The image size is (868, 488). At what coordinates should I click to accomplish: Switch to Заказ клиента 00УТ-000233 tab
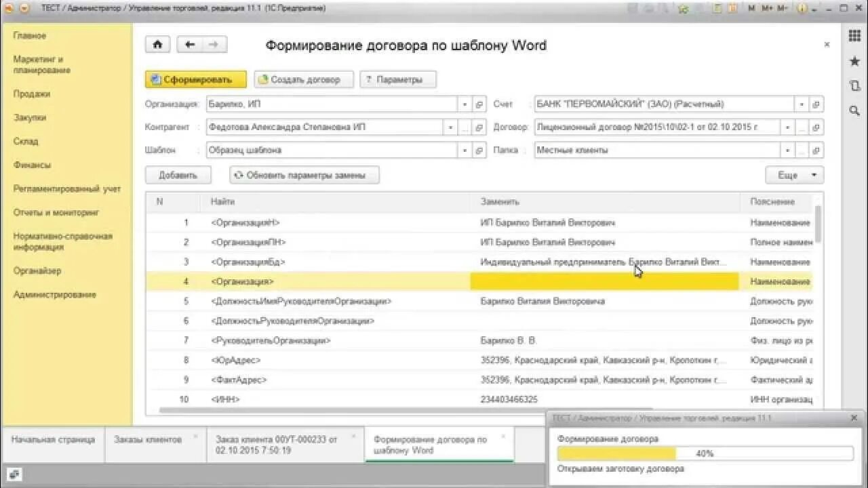tap(285, 445)
